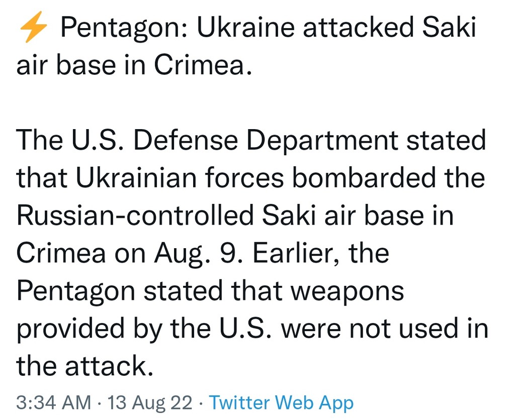Click 'Saki air base in' in the body
This screenshot has height=420, width=515.
coord(358,215)
